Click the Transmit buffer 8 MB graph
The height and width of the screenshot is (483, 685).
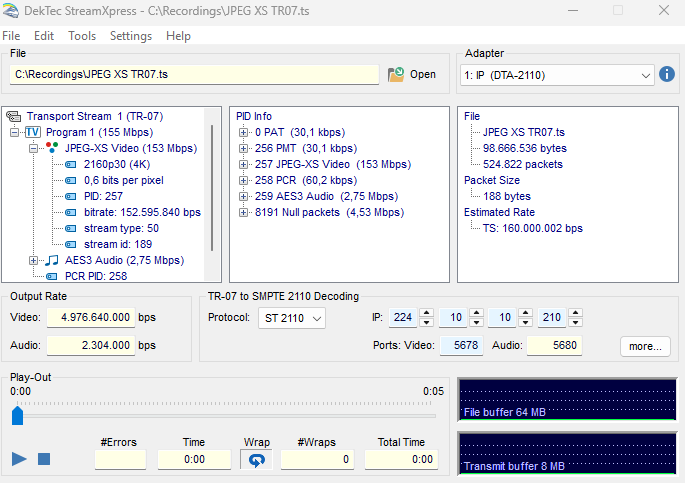(567, 453)
